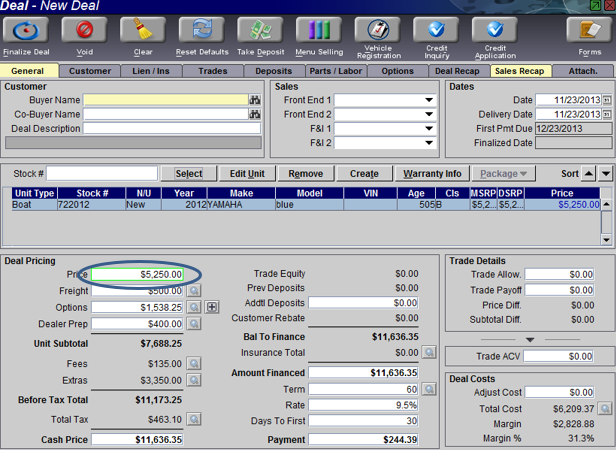Click the Adjust Cost input field
Screen dimensions: 616x450
coord(559,392)
